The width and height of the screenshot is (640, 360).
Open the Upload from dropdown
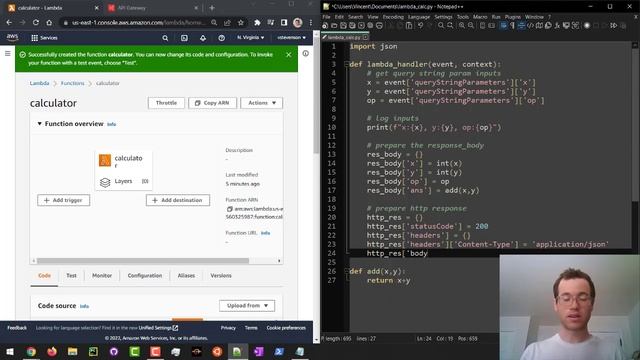coord(247,306)
